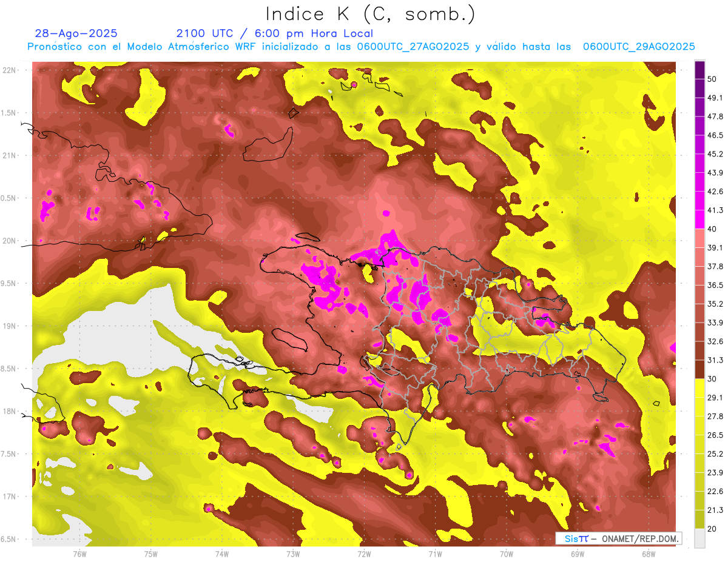Click the "17N" latitude axis label

(x=10, y=497)
